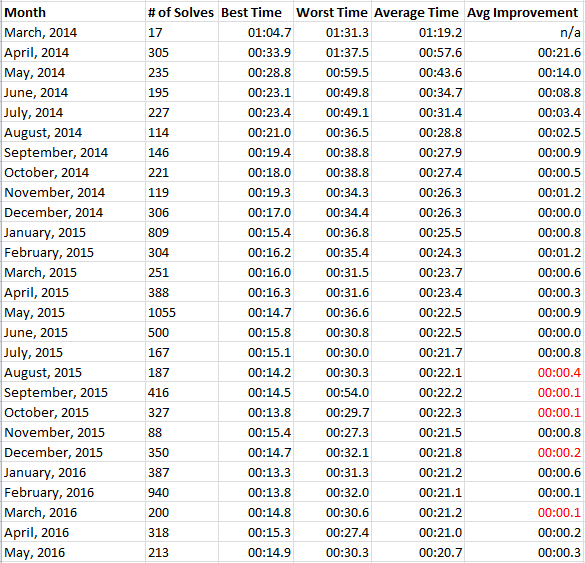Click solves count 306

(x=182, y=212)
